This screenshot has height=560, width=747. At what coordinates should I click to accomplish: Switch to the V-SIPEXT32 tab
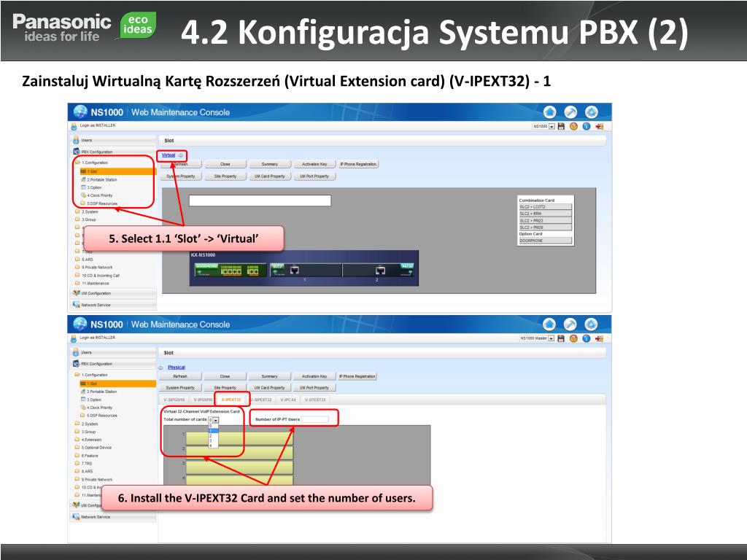point(261,400)
